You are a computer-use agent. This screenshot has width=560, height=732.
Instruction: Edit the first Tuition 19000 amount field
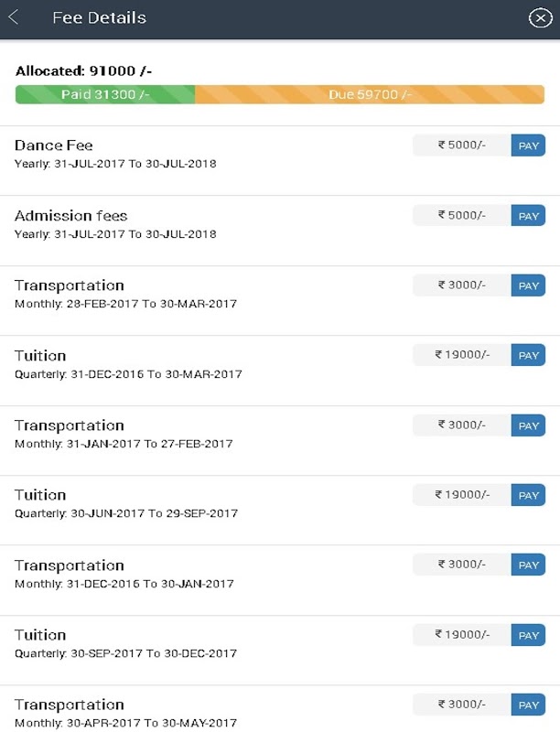coord(462,355)
